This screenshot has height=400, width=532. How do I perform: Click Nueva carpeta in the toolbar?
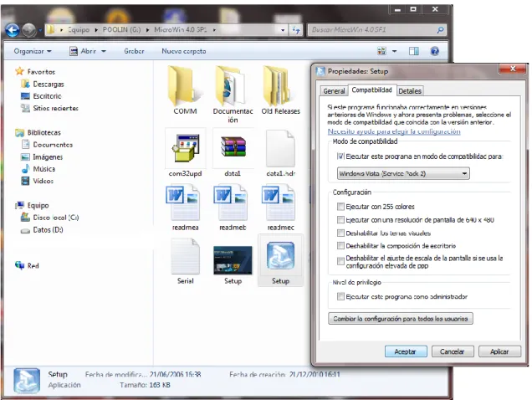point(184,51)
